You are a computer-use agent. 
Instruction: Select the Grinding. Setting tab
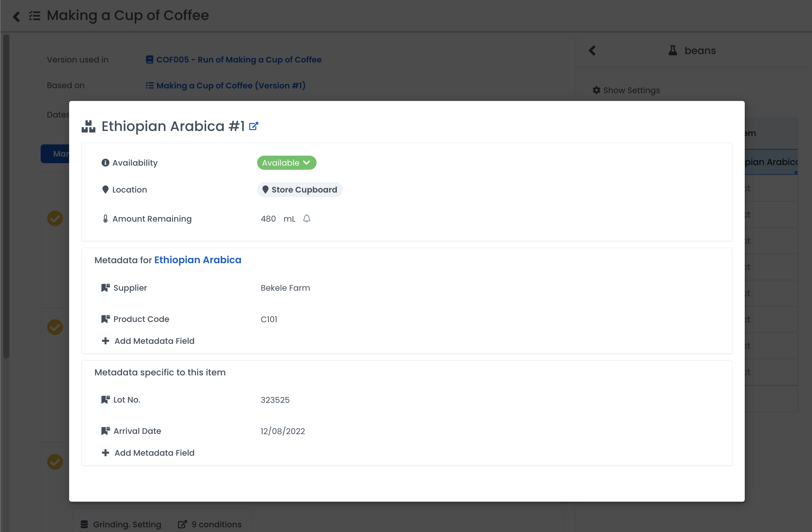click(121, 524)
